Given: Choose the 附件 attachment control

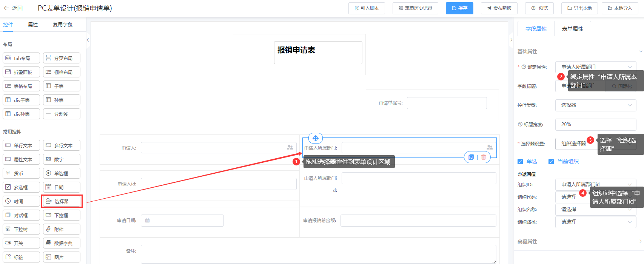Looking at the screenshot, I should (x=62, y=229).
